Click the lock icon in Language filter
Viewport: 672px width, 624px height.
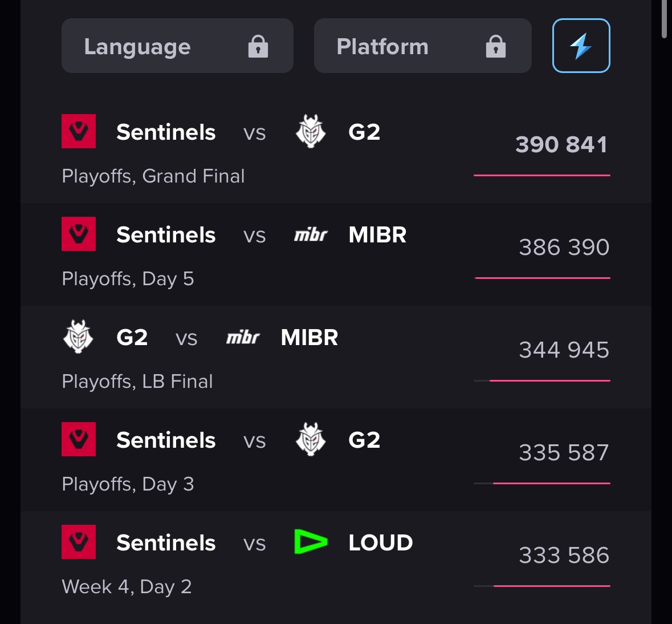[258, 46]
